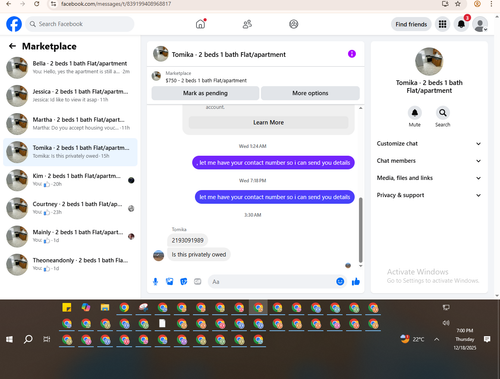This screenshot has height=379, width=500.
Task: Click the 'Is this privately owed' message
Action: pos(199,255)
